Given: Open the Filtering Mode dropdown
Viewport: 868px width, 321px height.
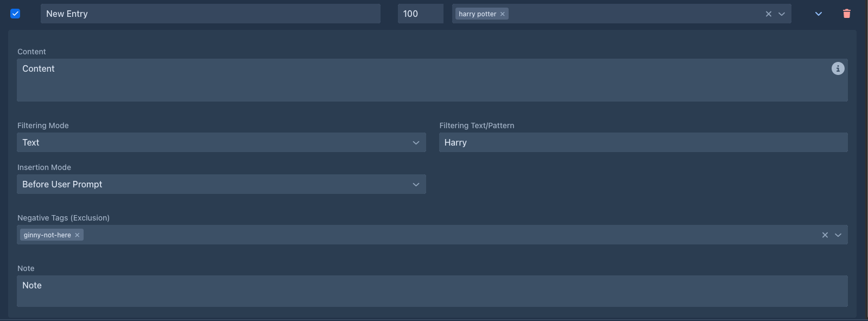Looking at the screenshot, I should click(x=221, y=142).
